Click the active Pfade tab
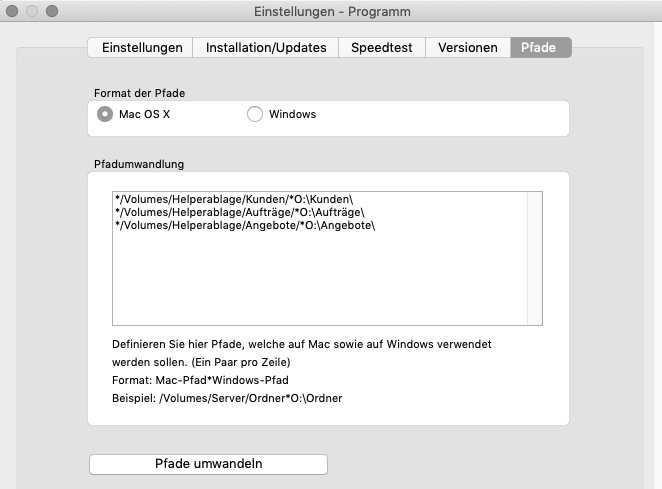 click(x=540, y=47)
